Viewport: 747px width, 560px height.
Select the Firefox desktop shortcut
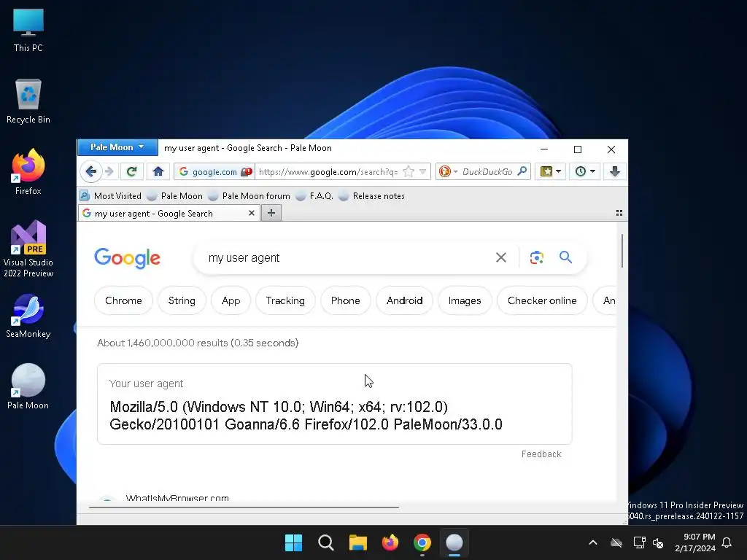(x=28, y=172)
